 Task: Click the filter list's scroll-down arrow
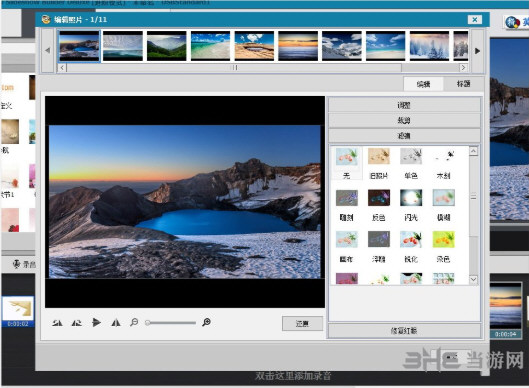point(473,279)
